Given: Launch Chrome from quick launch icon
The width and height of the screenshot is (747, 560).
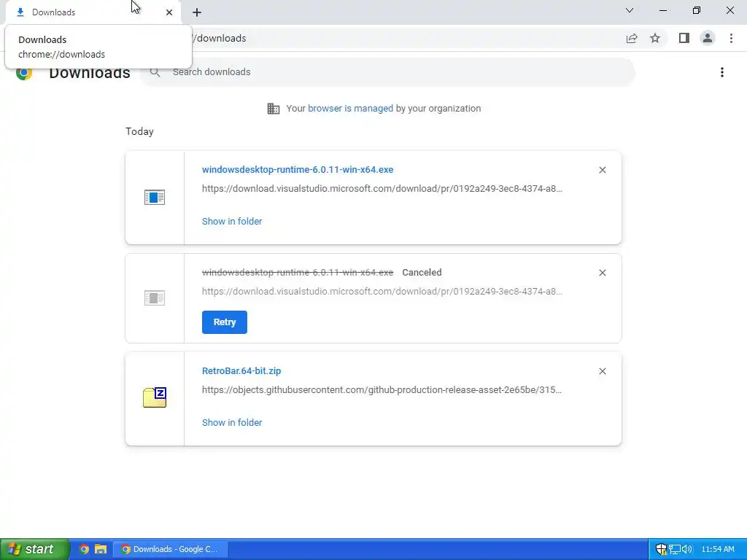Looking at the screenshot, I should [84, 549].
